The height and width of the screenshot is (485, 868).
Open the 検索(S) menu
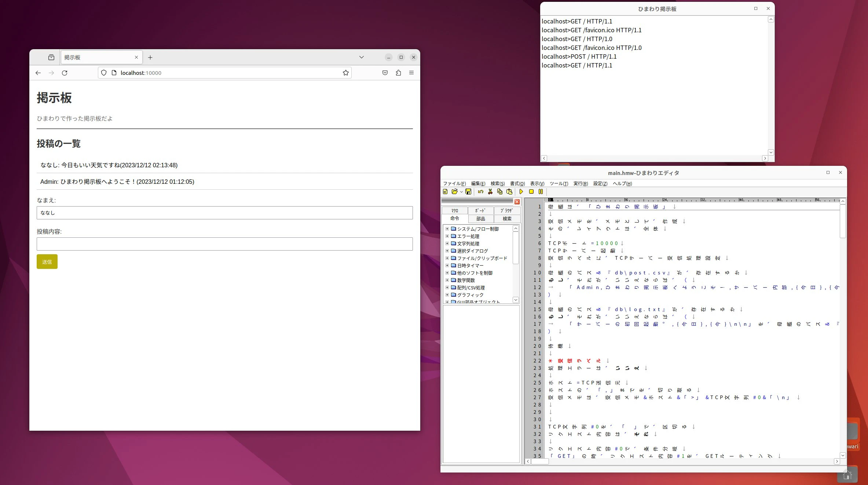pos(498,183)
